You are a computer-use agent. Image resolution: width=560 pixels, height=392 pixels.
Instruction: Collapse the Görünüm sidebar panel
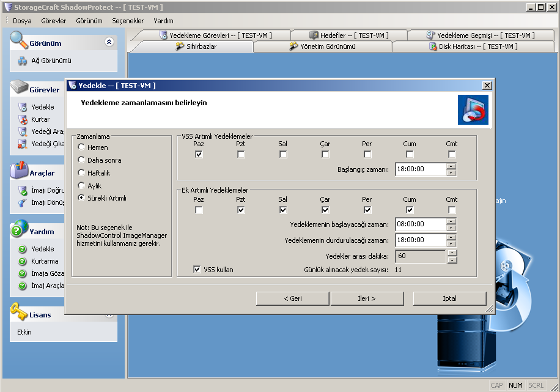point(109,42)
